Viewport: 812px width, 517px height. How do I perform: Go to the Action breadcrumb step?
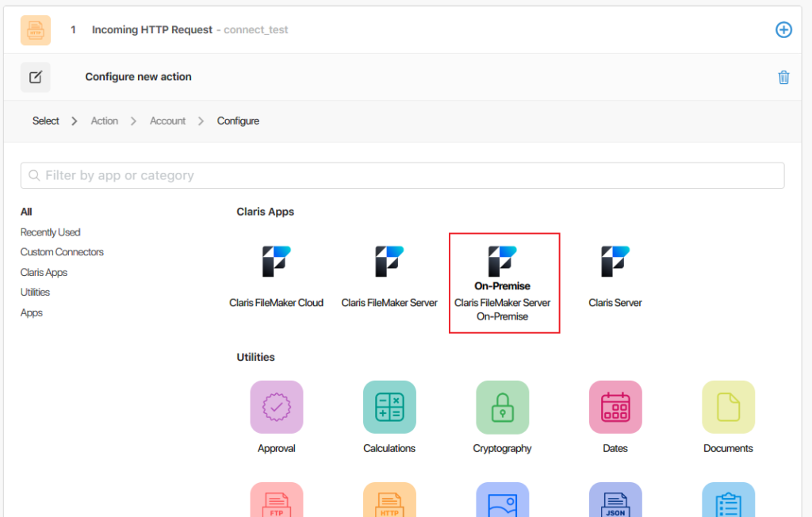pyautogui.click(x=104, y=121)
